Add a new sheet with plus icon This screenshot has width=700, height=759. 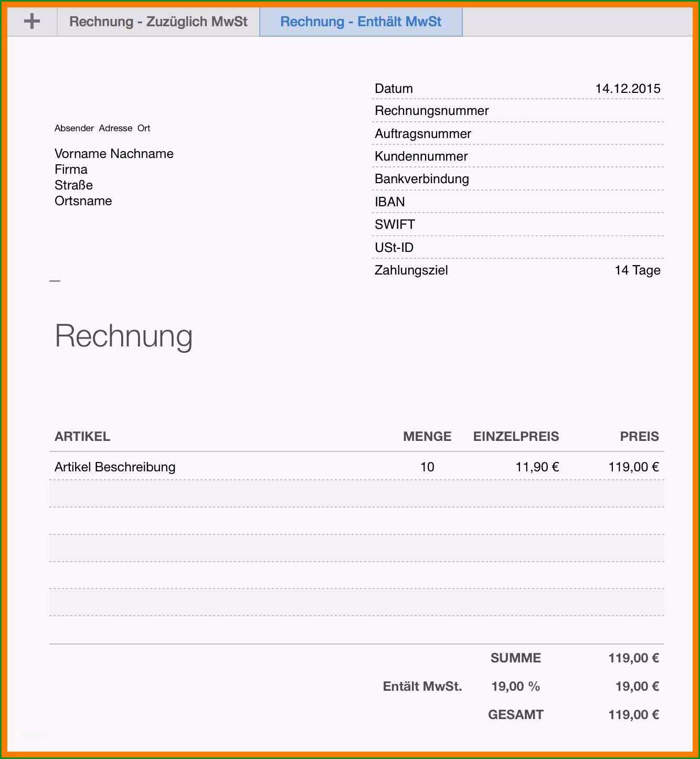click(x=32, y=22)
